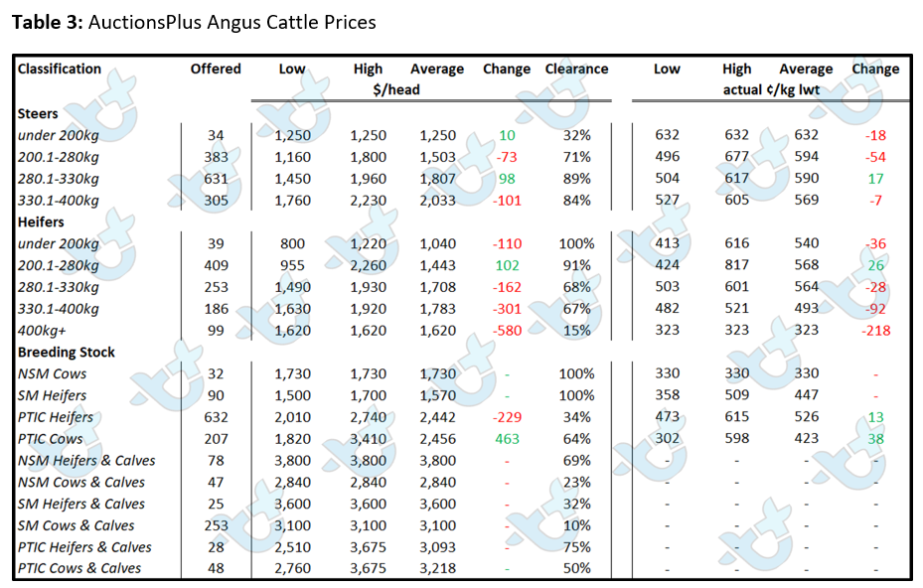The width and height of the screenshot is (923, 588).
Task: Click the green 463 change value
Action: pyautogui.click(x=507, y=438)
